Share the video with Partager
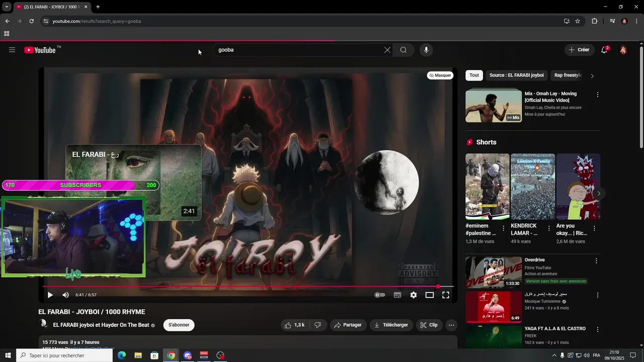Screen dimensions: 644x362 pyautogui.click(x=348, y=325)
